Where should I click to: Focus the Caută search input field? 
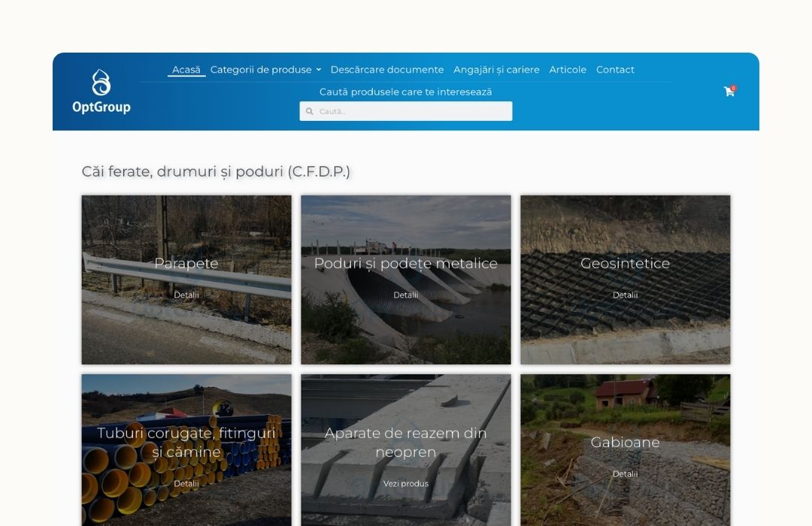406,111
